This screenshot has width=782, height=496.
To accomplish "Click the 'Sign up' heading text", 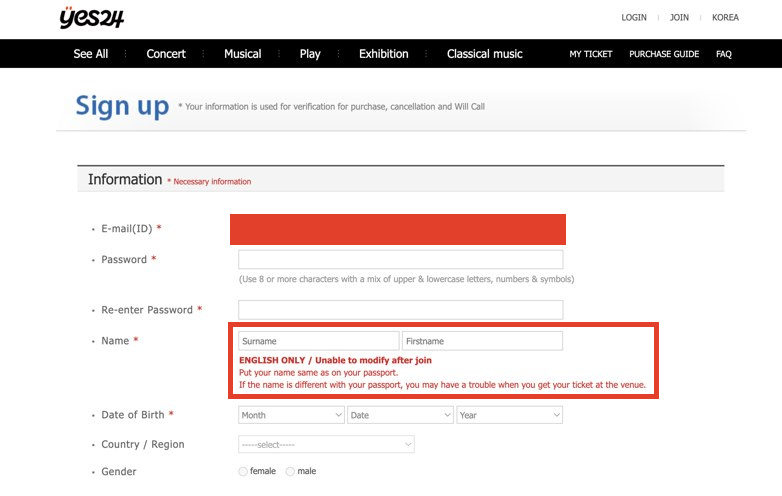I will pyautogui.click(x=122, y=106).
